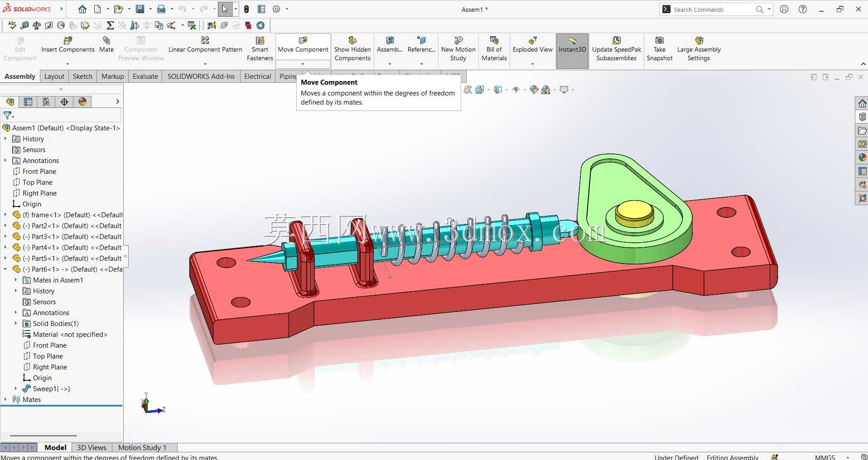
Task: Switch to DisplayManager color sphere tab
Action: point(82,102)
